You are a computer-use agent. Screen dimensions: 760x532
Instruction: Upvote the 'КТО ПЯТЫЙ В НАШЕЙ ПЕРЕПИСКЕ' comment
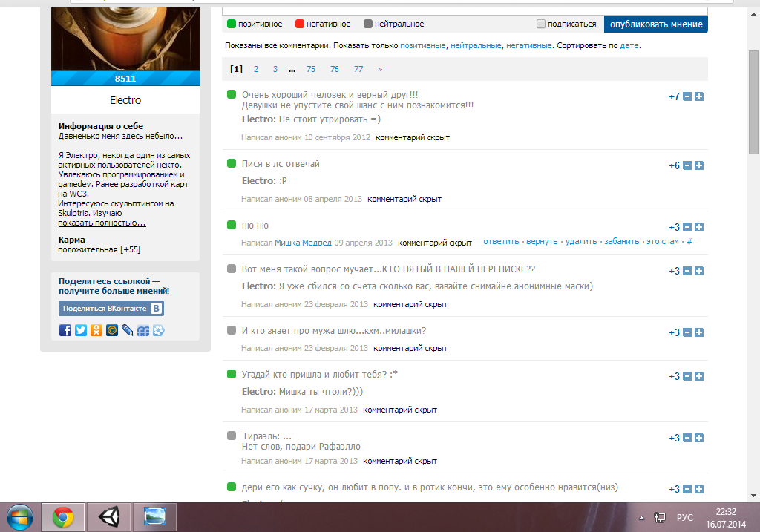click(699, 271)
